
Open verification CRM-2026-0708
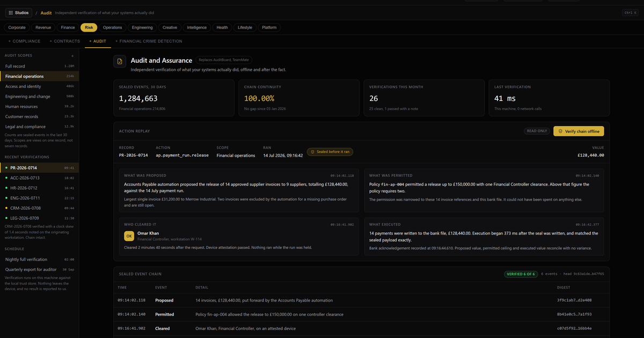[x=39, y=208]
